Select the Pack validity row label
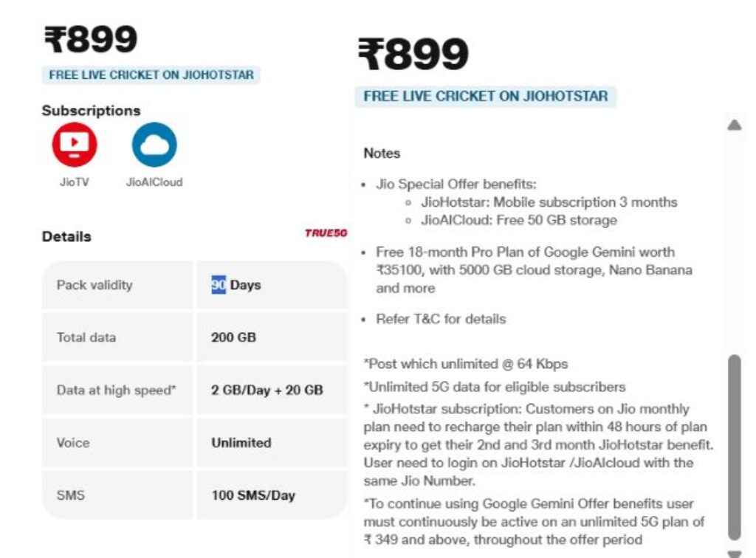 pyautogui.click(x=94, y=285)
